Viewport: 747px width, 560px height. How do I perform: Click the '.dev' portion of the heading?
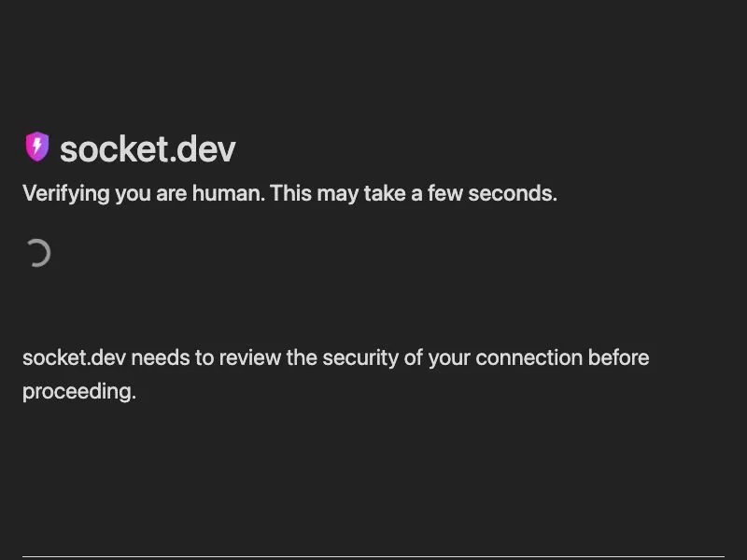[203, 149]
